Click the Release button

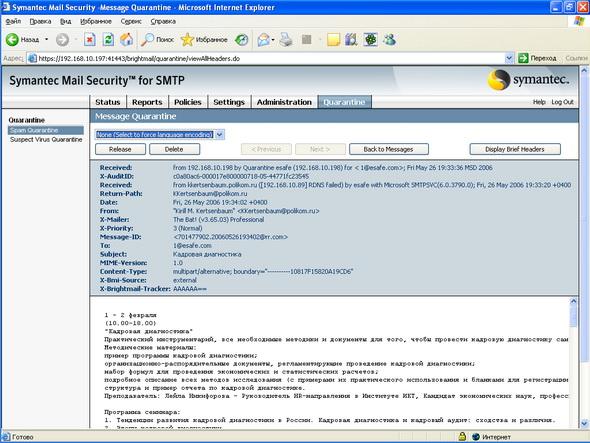coord(120,149)
